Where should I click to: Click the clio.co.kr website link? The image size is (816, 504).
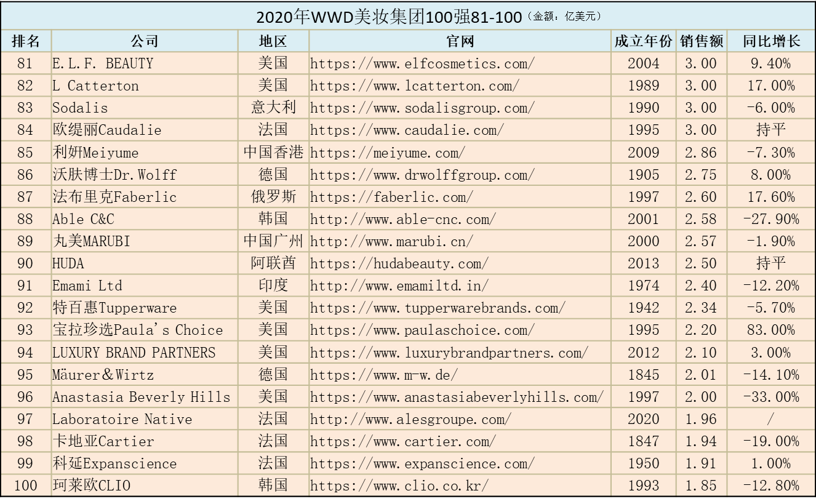[x=399, y=486]
